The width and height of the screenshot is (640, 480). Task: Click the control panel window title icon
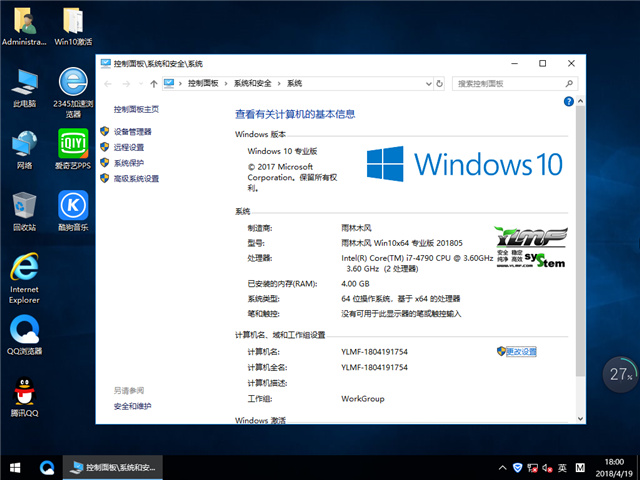[x=105, y=63]
